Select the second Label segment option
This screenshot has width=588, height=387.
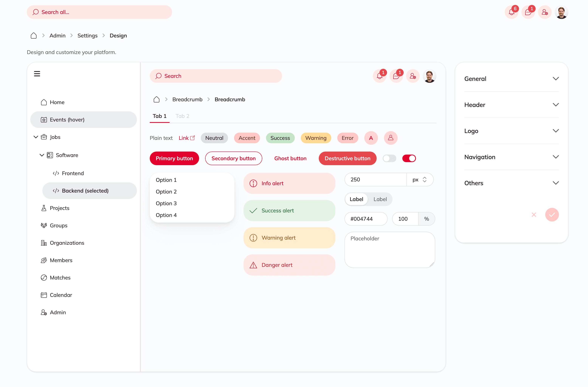coord(380,199)
